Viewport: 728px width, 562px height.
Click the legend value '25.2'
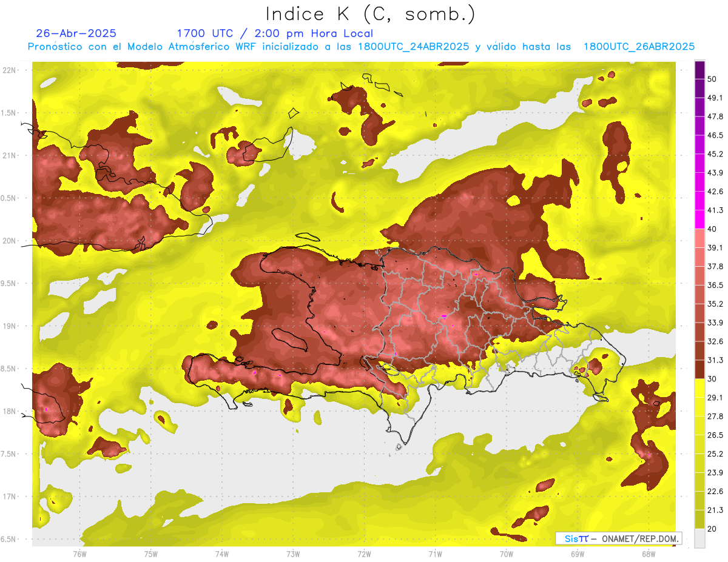(715, 453)
